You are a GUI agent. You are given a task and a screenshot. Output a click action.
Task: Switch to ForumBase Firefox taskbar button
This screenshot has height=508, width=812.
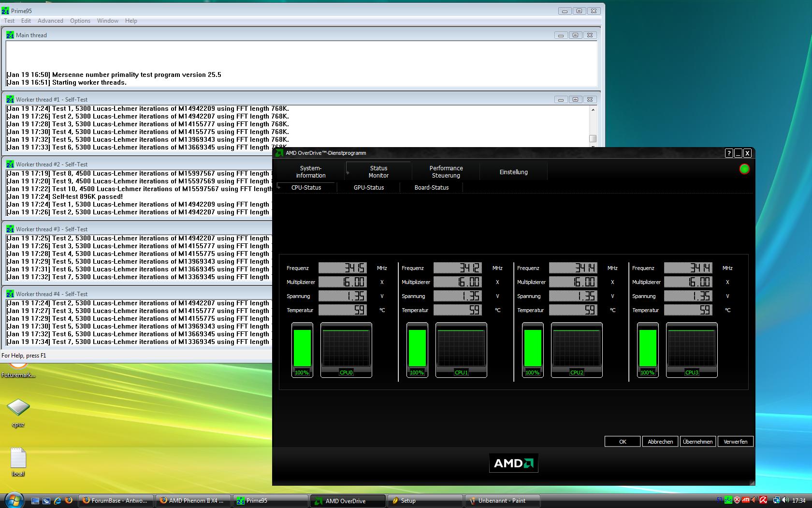pos(116,501)
